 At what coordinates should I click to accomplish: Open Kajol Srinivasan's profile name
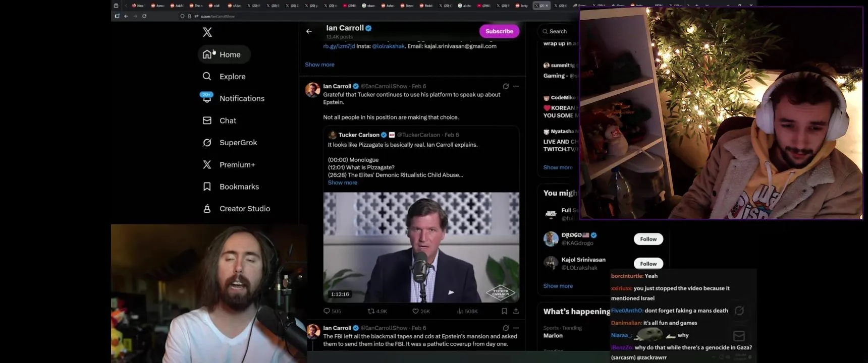click(x=583, y=260)
